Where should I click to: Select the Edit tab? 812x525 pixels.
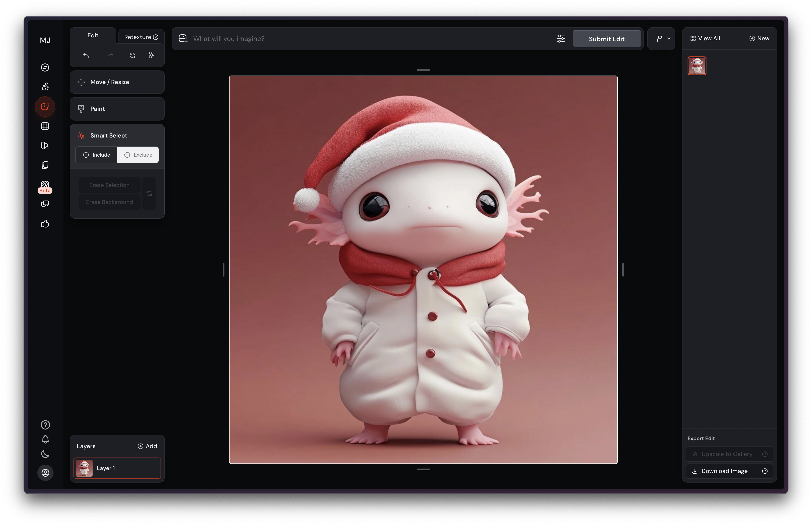coord(93,35)
